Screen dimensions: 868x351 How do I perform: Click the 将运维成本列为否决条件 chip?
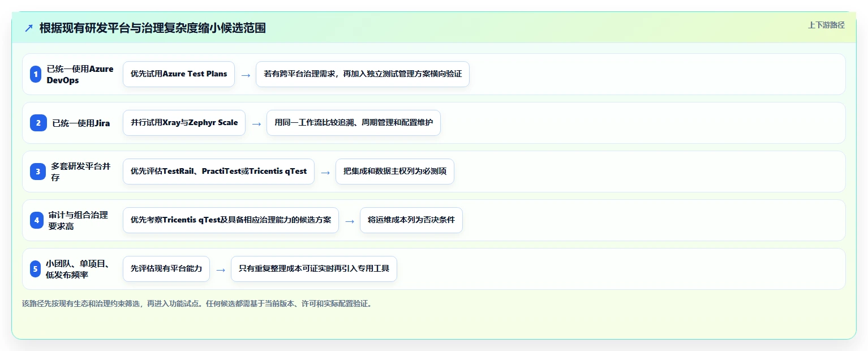pos(411,220)
